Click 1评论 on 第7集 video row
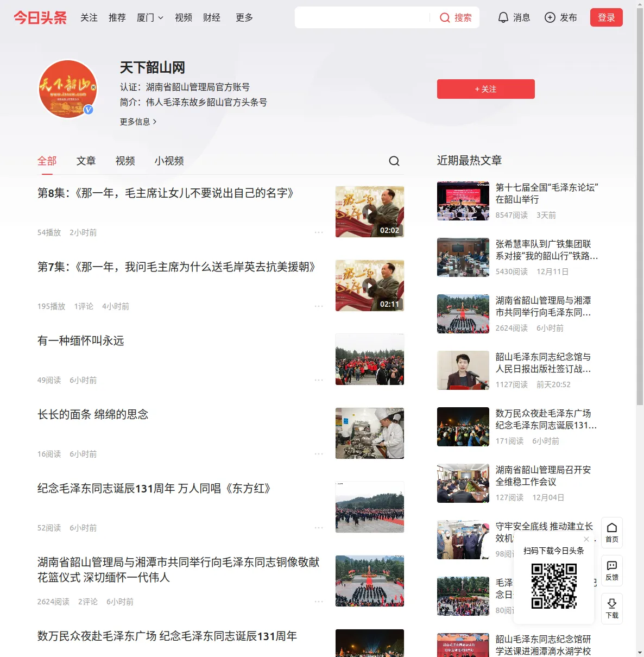 (84, 306)
